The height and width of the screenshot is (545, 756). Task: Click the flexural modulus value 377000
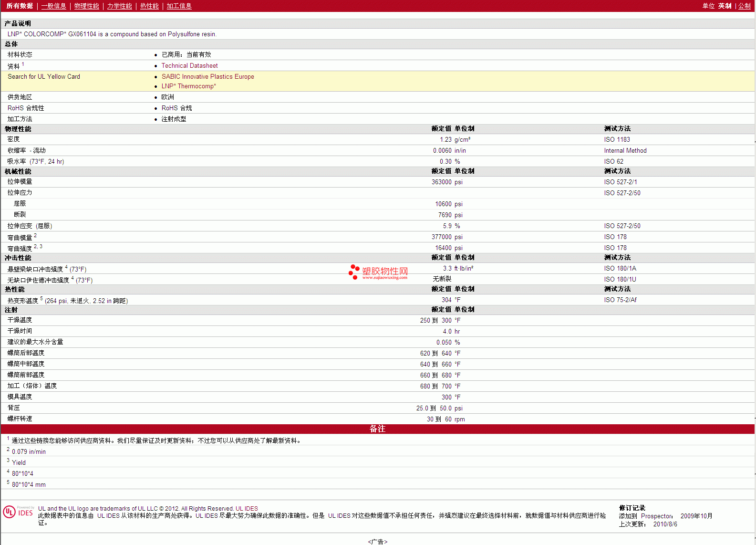click(x=441, y=237)
